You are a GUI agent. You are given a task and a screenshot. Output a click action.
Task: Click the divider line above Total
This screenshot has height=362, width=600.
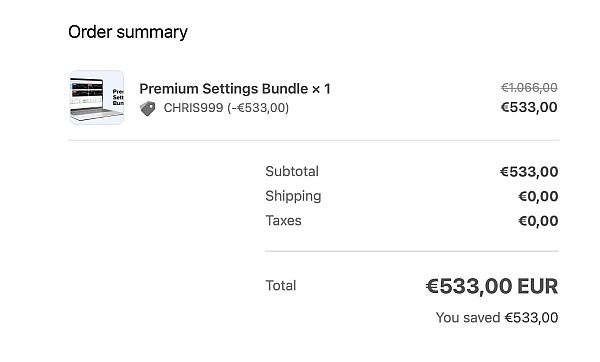(x=412, y=251)
